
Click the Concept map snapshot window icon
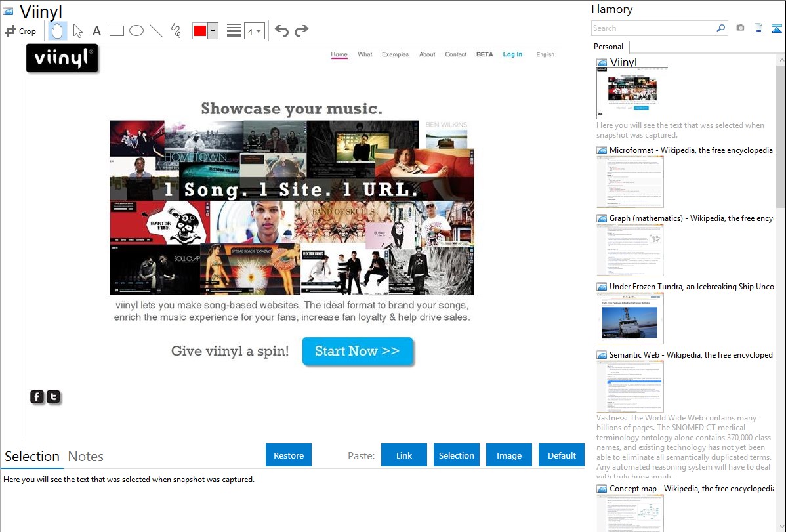click(x=602, y=488)
